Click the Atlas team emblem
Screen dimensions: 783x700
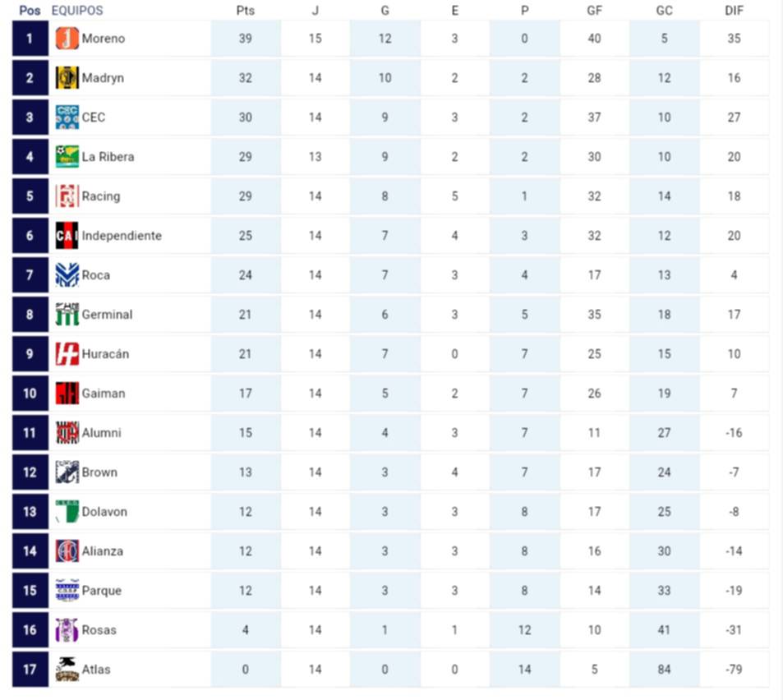tap(67, 670)
